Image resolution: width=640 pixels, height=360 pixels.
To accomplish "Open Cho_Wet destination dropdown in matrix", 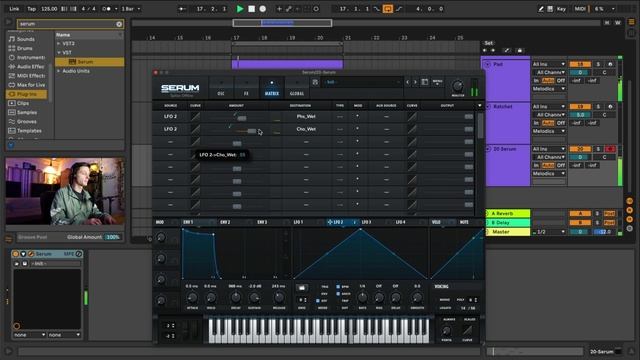I will [x=306, y=129].
